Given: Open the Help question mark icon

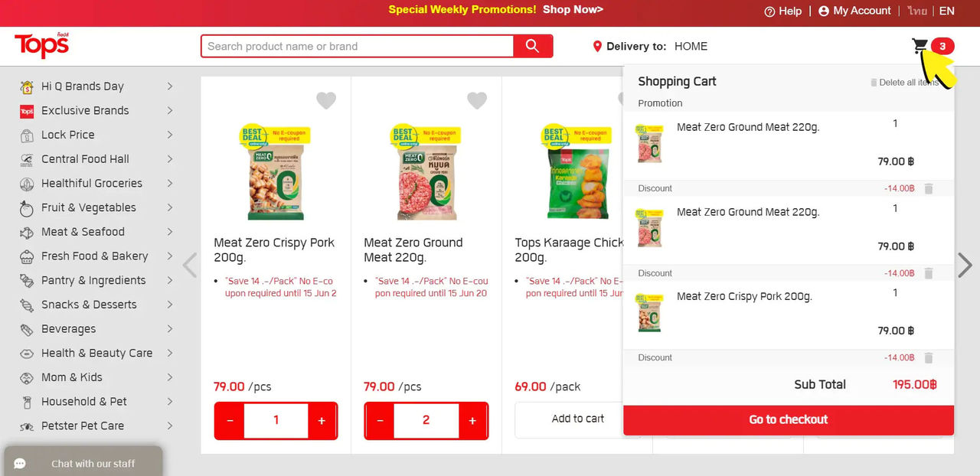Looking at the screenshot, I should (x=769, y=11).
